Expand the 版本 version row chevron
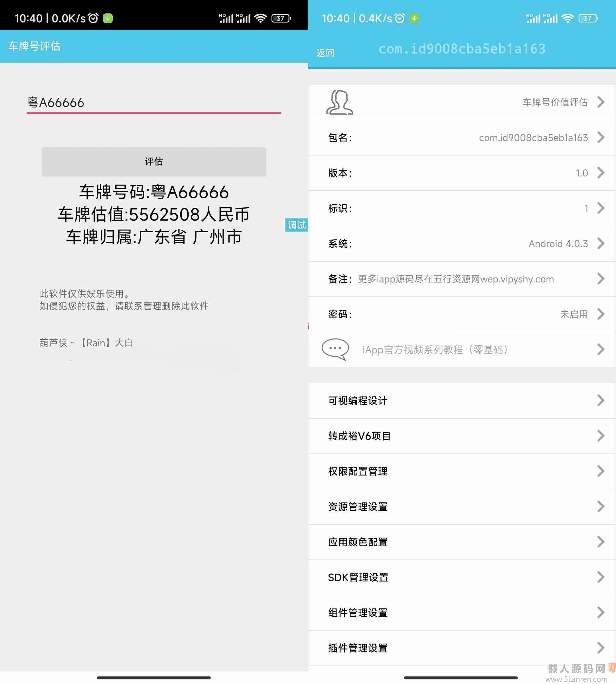The height and width of the screenshot is (684, 616). coord(601,173)
